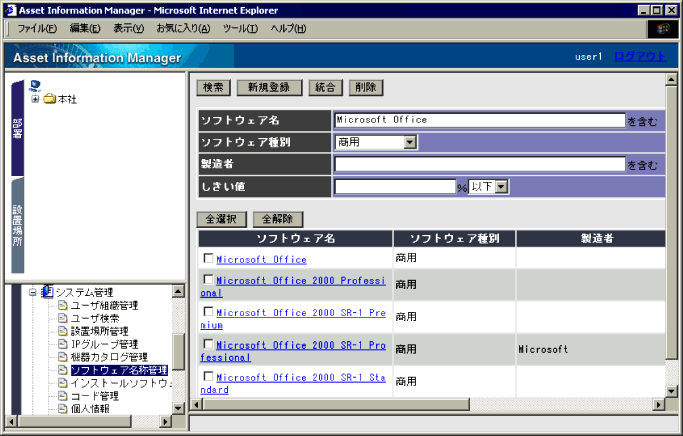Click menu tree horizontal scrollbar right arrow
683x436 pixels.
pyautogui.click(x=166, y=421)
